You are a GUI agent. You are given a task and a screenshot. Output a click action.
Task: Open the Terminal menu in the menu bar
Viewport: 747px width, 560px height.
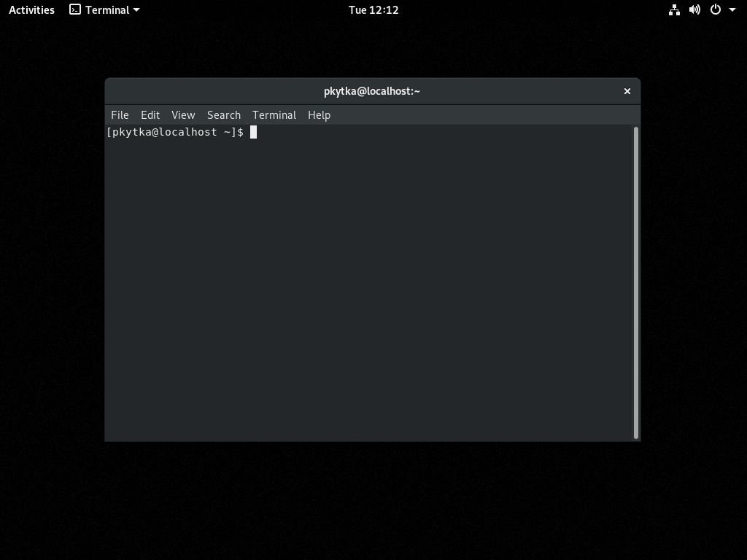[x=274, y=115]
